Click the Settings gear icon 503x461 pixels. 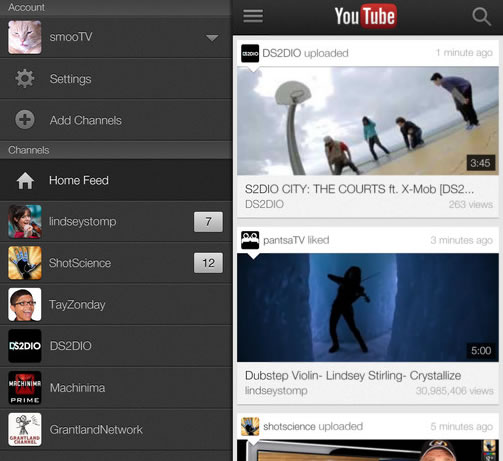[x=25, y=79]
